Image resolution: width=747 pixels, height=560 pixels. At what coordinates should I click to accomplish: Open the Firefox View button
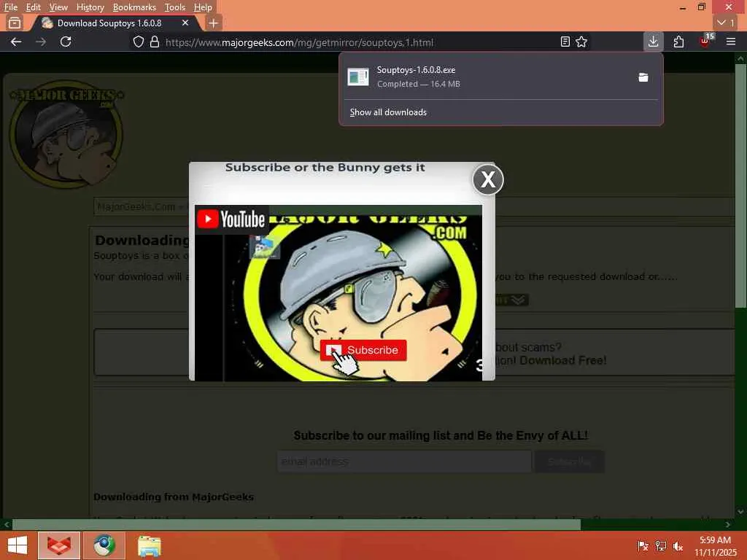point(15,23)
